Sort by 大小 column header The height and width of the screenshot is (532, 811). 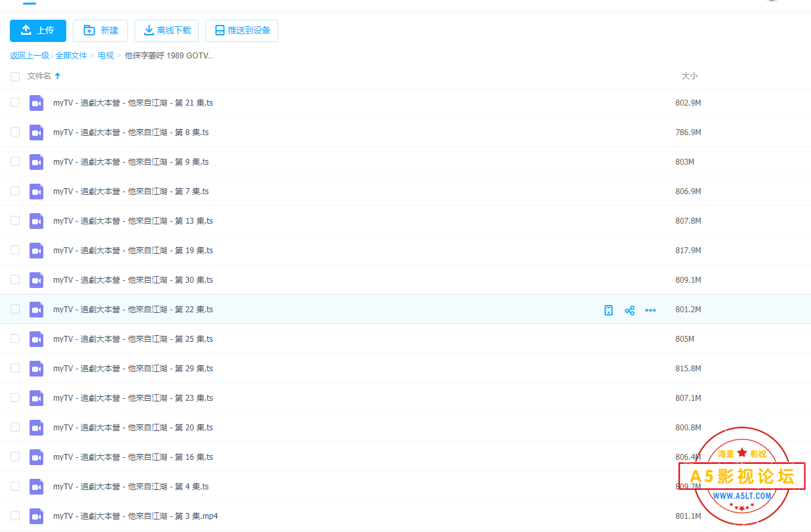point(690,76)
